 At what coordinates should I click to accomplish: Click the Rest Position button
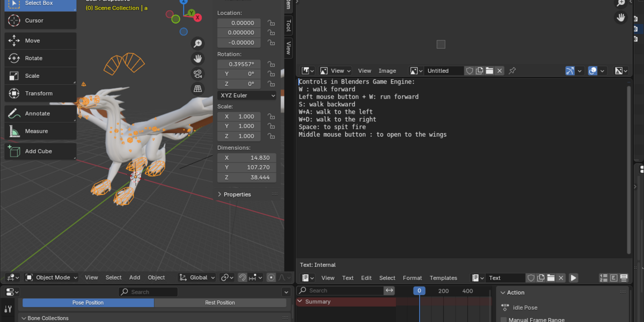220,303
